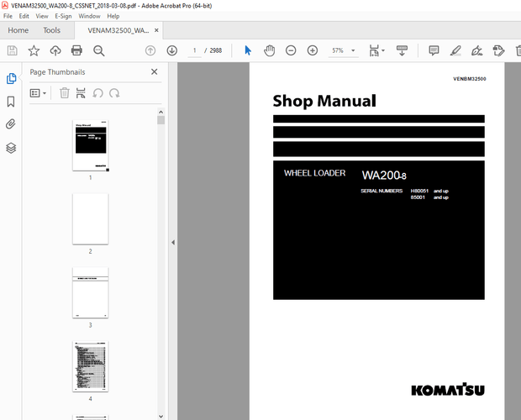
Task: Switch to the Home tab
Action: coord(18,30)
